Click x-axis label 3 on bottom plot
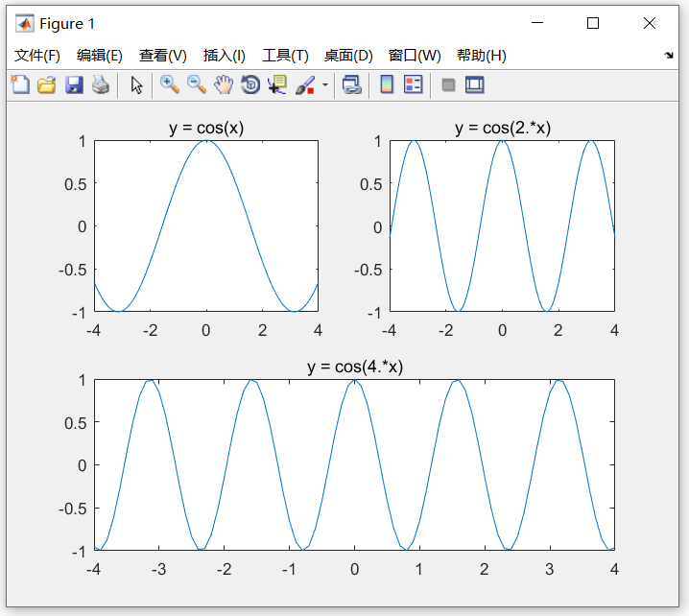689x616 pixels. 549,569
